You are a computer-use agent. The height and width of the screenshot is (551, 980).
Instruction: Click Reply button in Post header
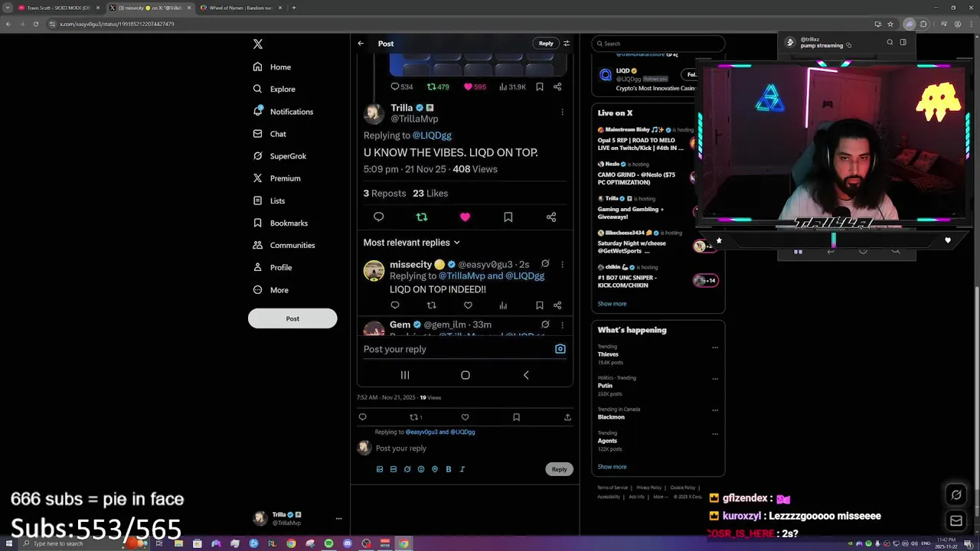pyautogui.click(x=546, y=44)
